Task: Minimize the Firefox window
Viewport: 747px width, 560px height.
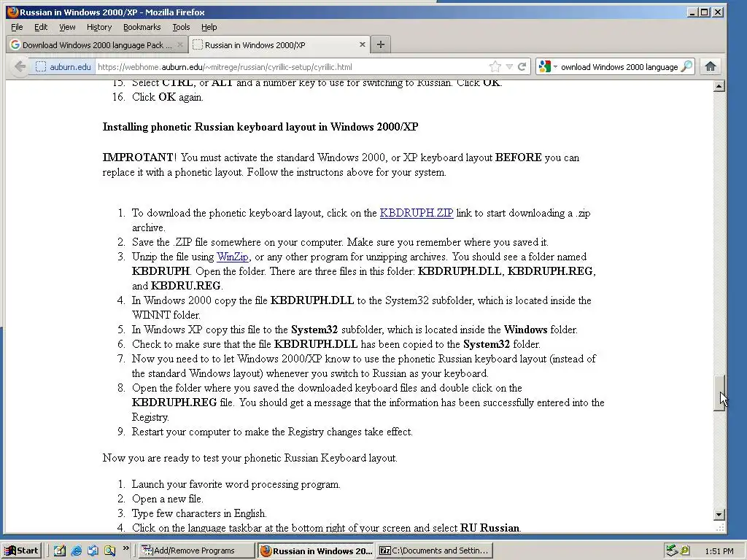Action: click(x=692, y=12)
